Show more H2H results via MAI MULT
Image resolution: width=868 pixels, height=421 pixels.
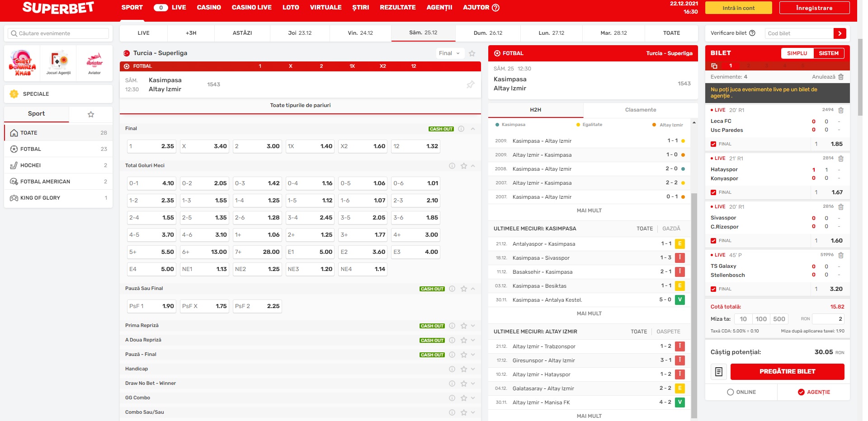(x=589, y=210)
